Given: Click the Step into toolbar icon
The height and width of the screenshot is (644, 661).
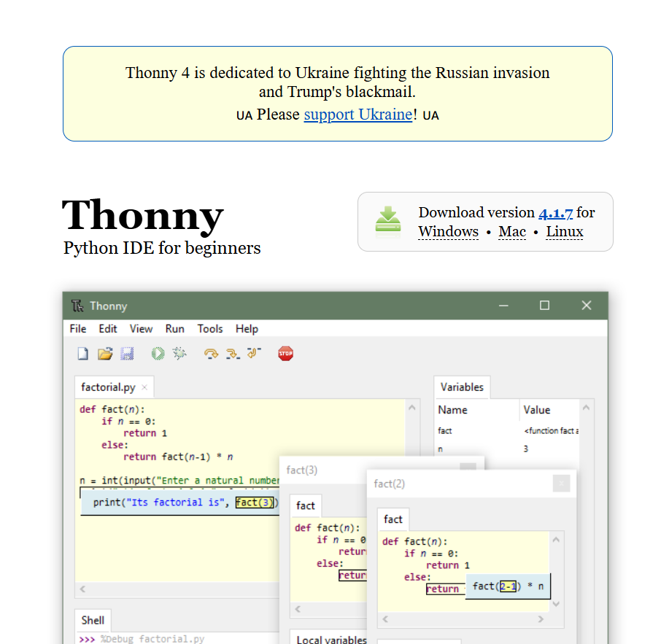Looking at the screenshot, I should [233, 354].
